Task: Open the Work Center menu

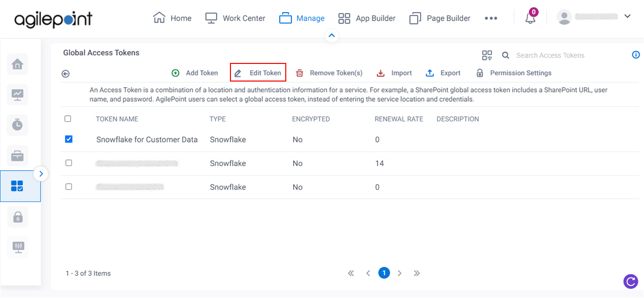Action: (x=235, y=18)
